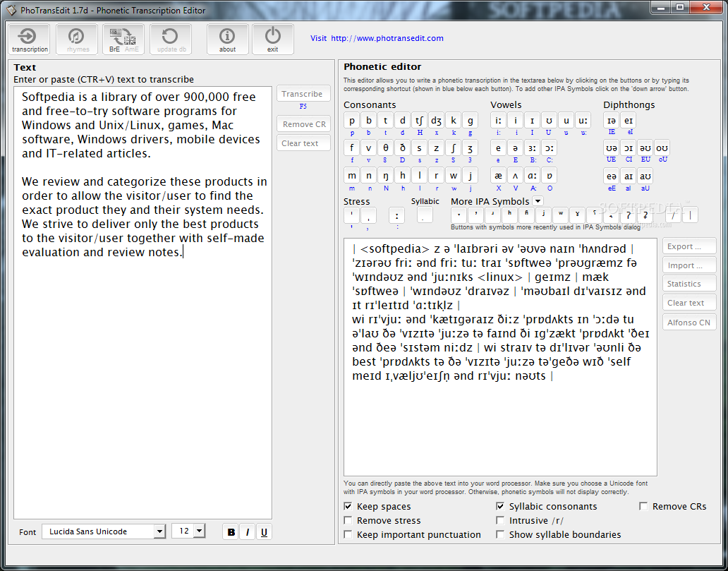
Task: Insert the ə schwa vowel symbol
Action: click(515, 148)
